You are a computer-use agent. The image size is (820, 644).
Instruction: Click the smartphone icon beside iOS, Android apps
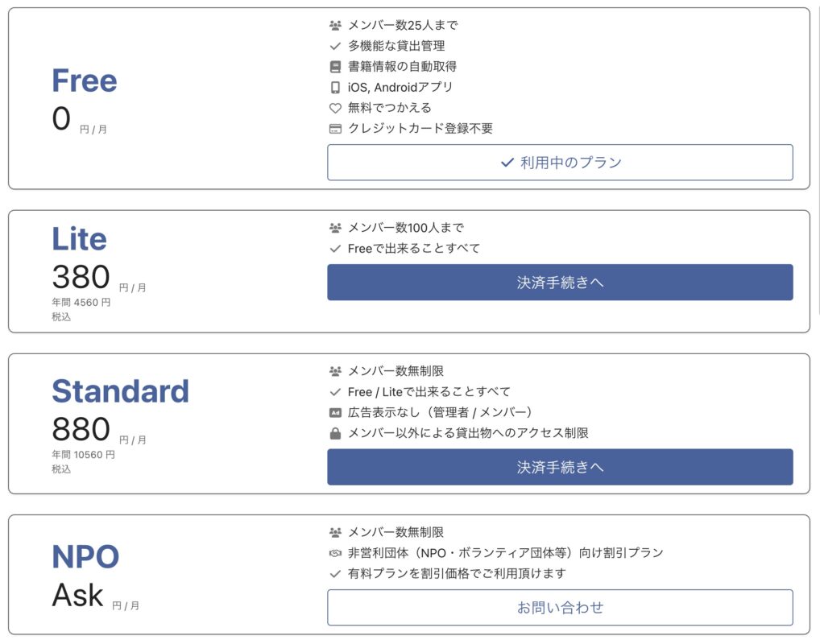(x=335, y=88)
